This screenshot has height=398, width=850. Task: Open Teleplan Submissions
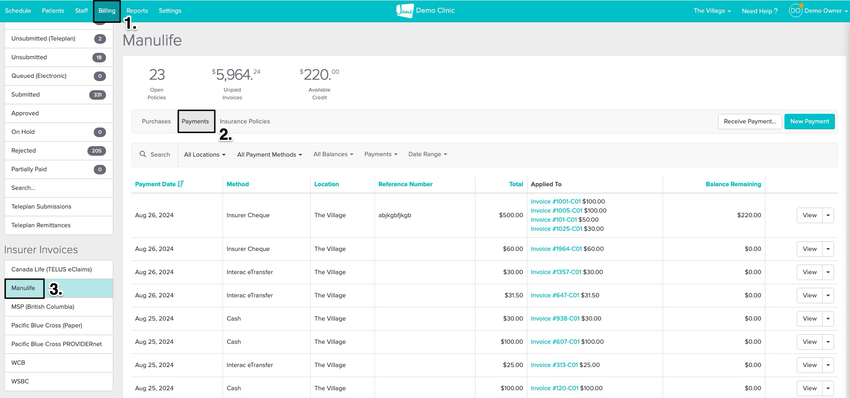click(59, 207)
